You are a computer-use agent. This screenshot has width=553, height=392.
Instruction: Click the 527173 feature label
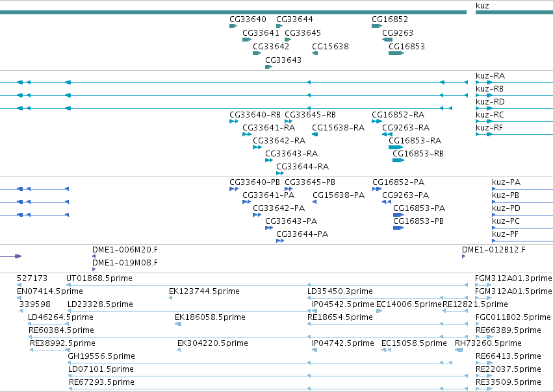click(x=32, y=278)
